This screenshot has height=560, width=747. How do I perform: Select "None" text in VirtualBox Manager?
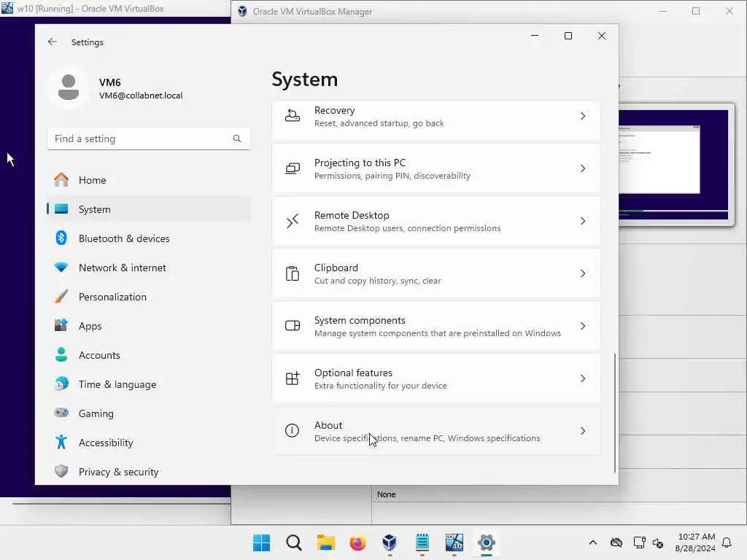point(387,494)
